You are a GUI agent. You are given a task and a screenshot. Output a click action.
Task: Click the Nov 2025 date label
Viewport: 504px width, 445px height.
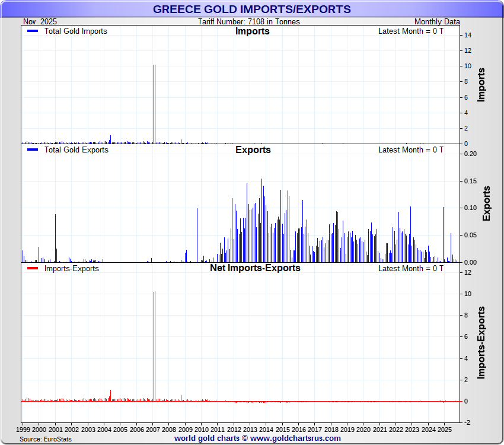pyautogui.click(x=40, y=21)
